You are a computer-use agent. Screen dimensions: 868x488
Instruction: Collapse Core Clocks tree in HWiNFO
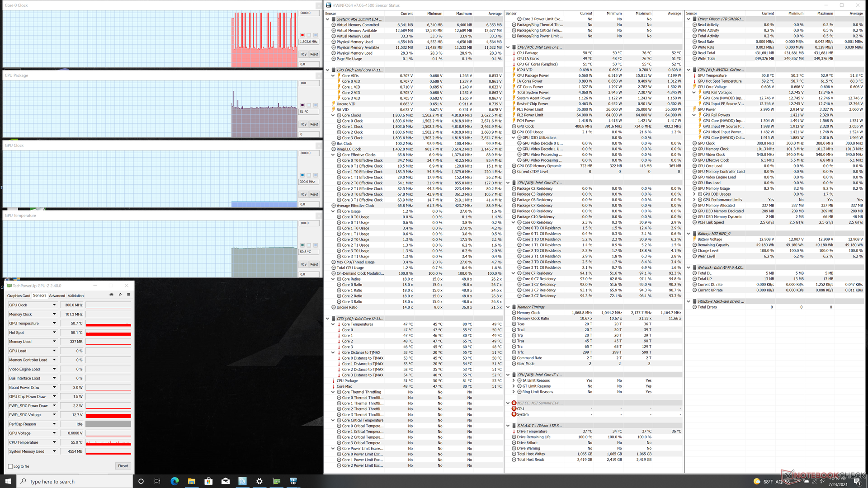coord(333,115)
